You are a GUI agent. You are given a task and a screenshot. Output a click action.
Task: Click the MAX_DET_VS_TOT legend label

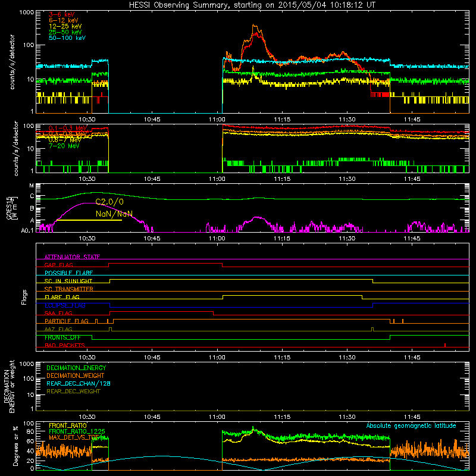[74, 437]
